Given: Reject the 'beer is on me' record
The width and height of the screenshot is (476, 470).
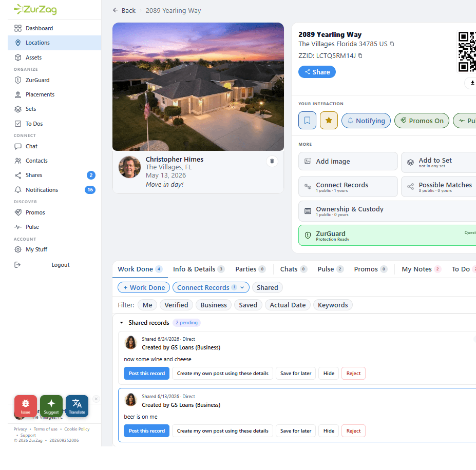Looking at the screenshot, I should coord(353,431).
